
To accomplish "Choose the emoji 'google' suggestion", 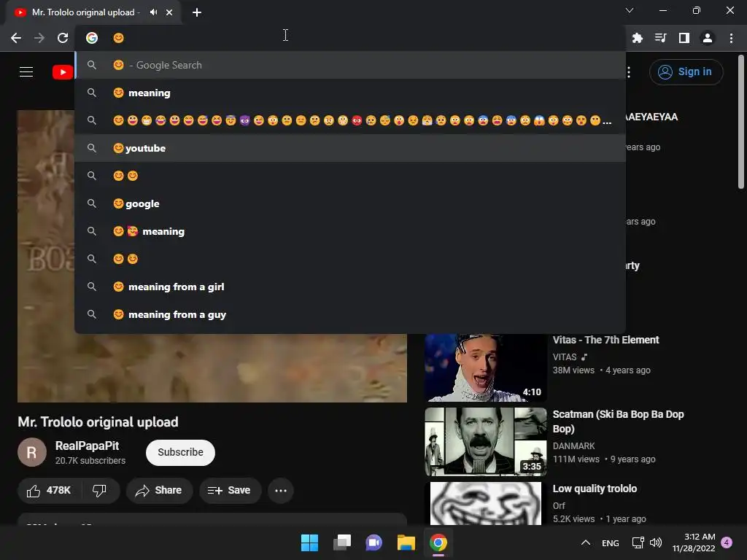I will pyautogui.click(x=350, y=204).
